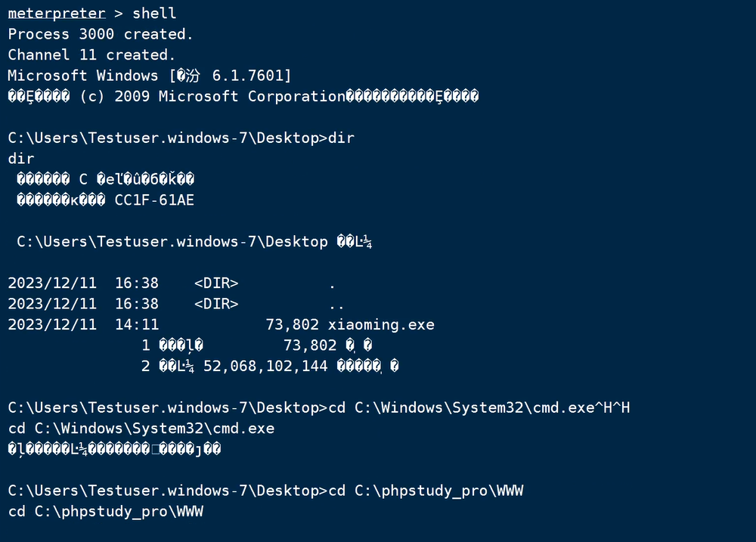Image resolution: width=756 pixels, height=542 pixels.
Task: Click the final echoed "cd C:\phpstudy_pro\WWW" line
Action: tap(106, 512)
